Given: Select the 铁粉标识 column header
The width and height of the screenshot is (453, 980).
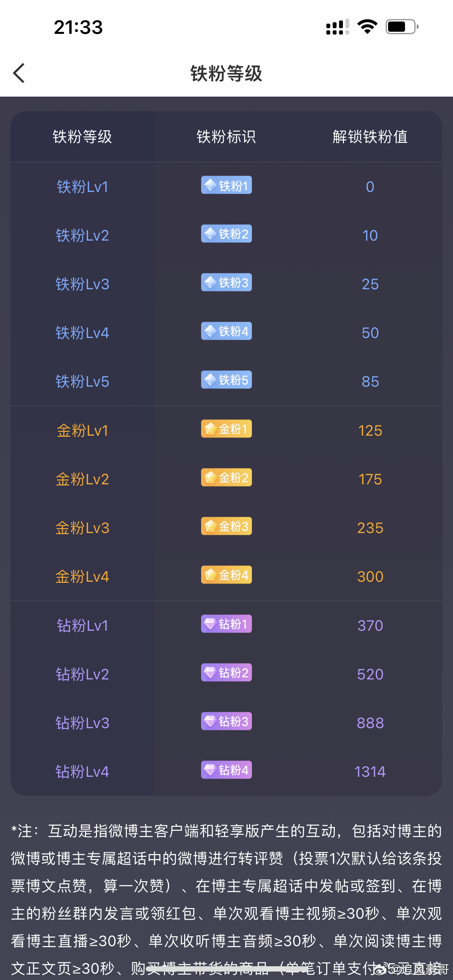Looking at the screenshot, I should tap(226, 137).
